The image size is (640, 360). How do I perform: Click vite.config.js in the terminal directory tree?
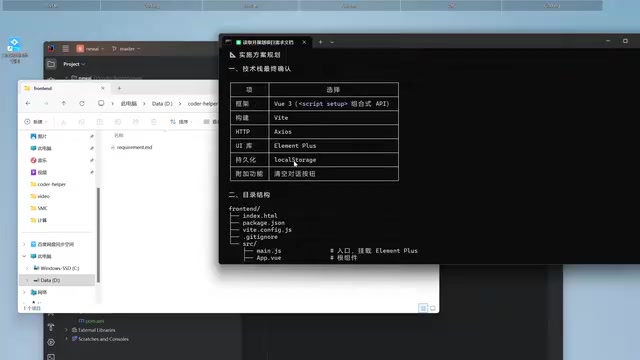pos(267,230)
